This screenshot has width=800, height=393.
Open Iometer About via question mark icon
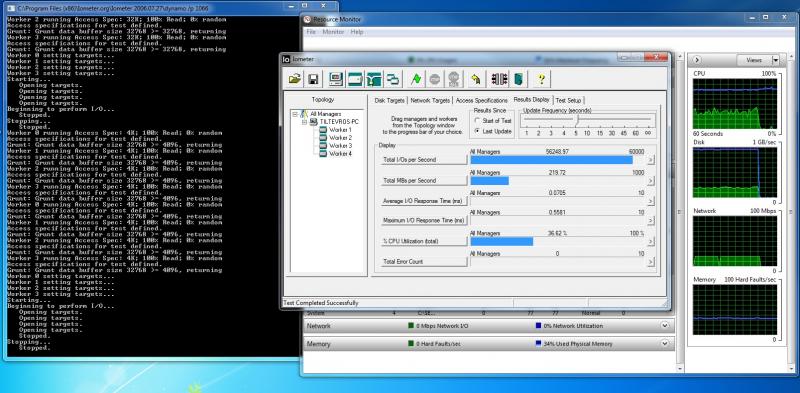coord(541,79)
